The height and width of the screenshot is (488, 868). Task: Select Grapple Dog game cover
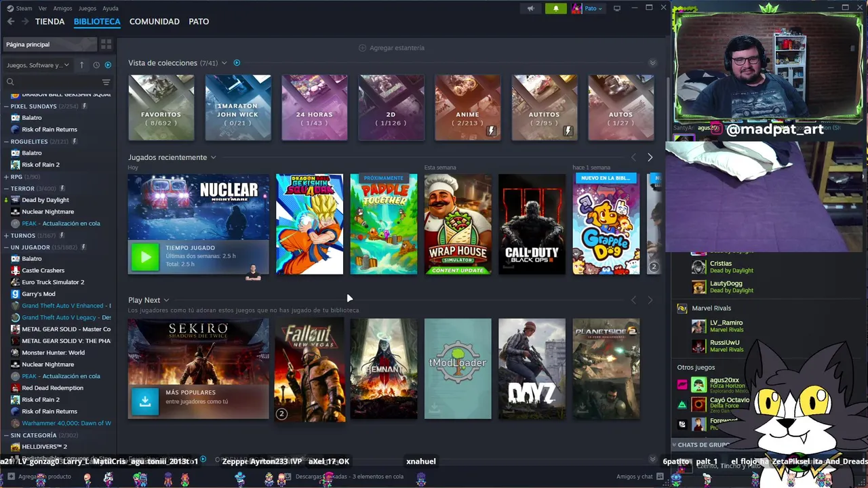(606, 224)
